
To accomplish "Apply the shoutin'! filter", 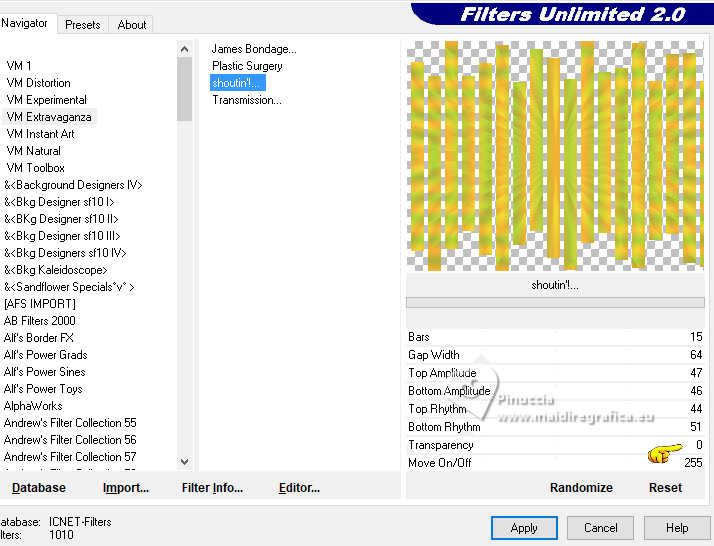I will [524, 528].
